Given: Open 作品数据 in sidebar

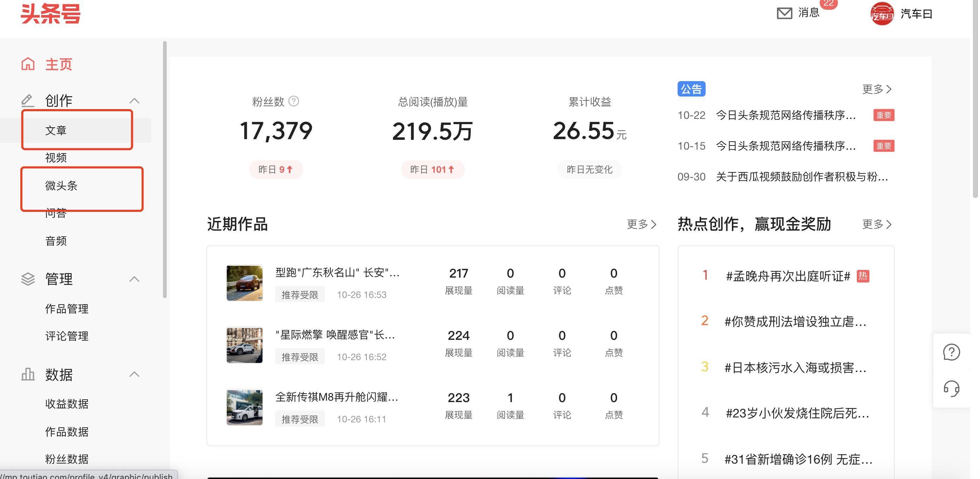Looking at the screenshot, I should (x=67, y=432).
